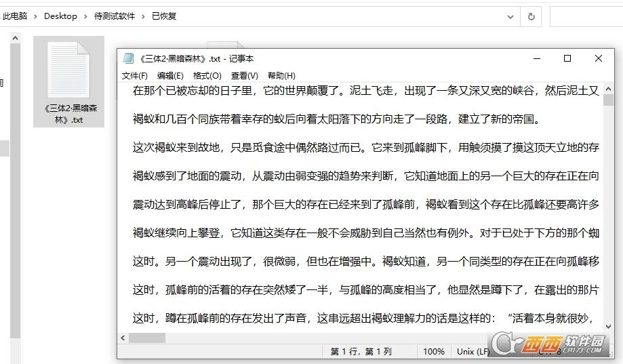Click the line starting 这次褐蚁来到故地

point(365,147)
